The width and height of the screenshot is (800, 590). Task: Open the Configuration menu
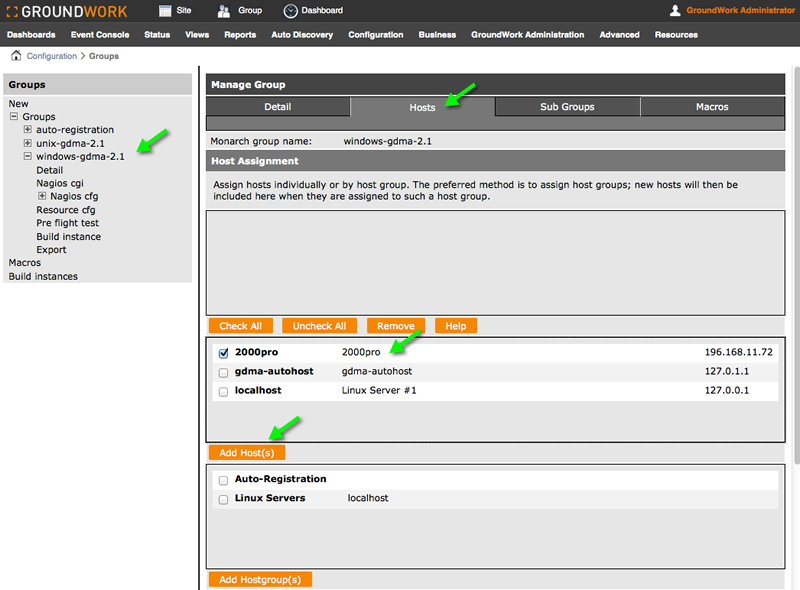coord(376,35)
